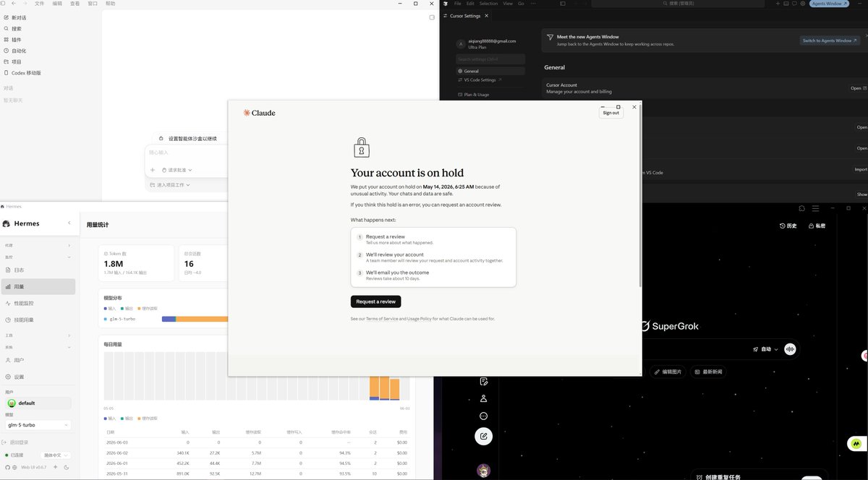Screen dimensions: 868x480
Task: Open the 文件 menu in Codex window
Action: tap(39, 4)
